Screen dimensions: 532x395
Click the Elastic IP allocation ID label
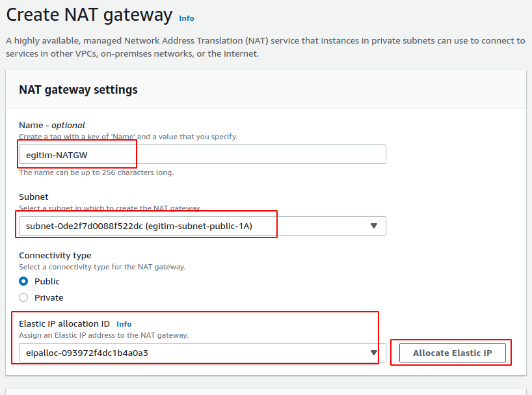click(64, 323)
